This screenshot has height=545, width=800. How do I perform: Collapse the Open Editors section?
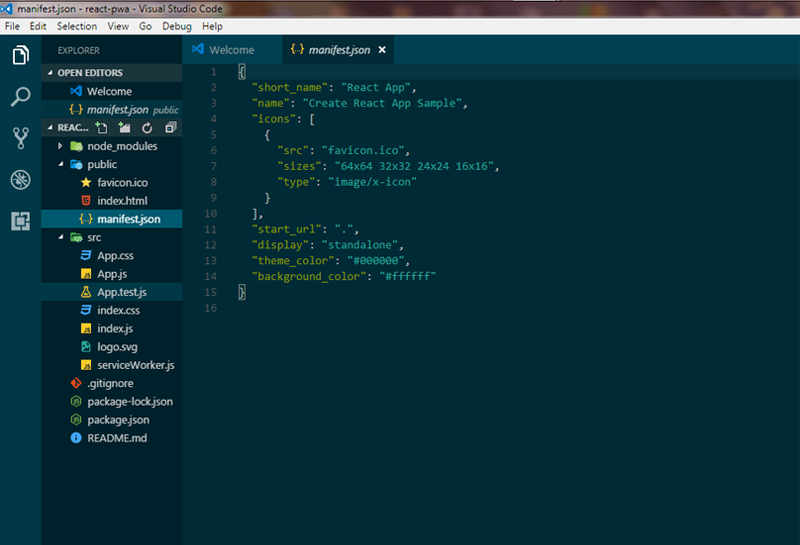(x=51, y=73)
